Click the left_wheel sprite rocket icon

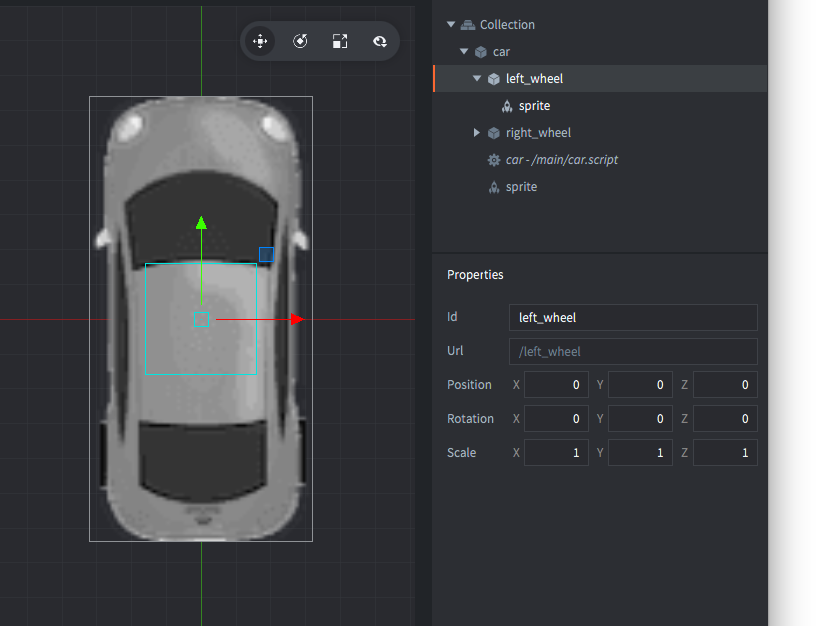[x=507, y=106]
